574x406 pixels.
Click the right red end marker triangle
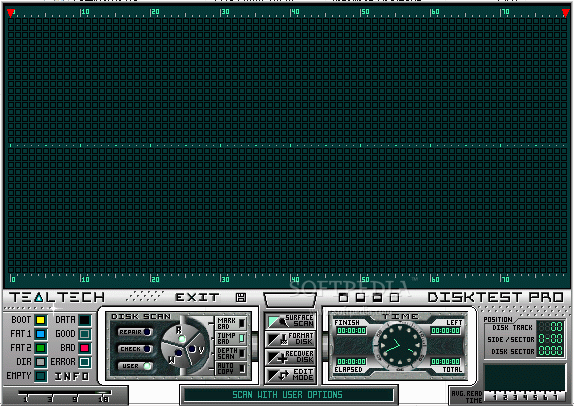coord(566,14)
